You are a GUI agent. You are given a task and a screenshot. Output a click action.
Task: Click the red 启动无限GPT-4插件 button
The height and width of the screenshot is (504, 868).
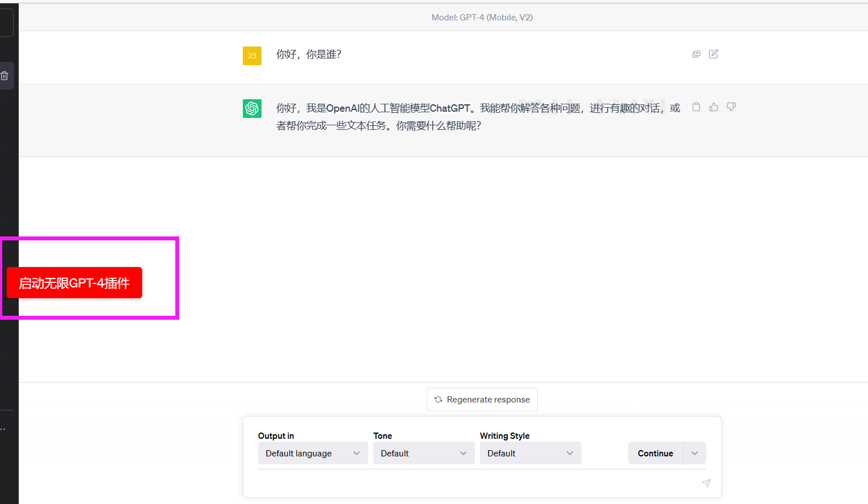coord(74,282)
